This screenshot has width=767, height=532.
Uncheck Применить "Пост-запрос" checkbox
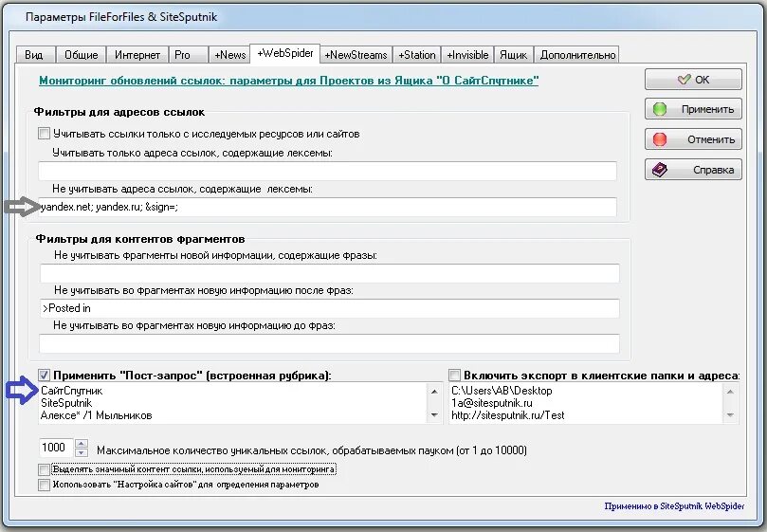pos(44,376)
